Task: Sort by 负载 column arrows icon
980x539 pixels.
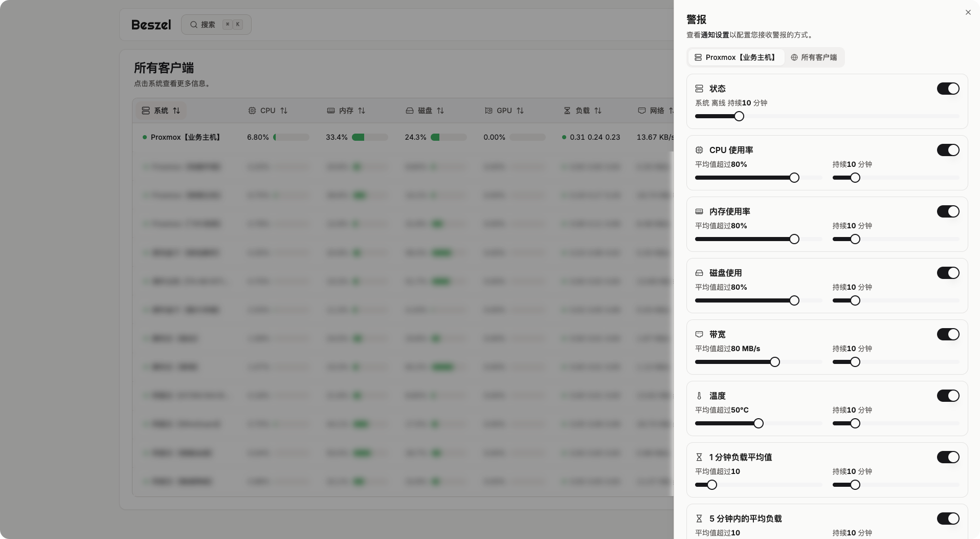Action: click(x=598, y=111)
